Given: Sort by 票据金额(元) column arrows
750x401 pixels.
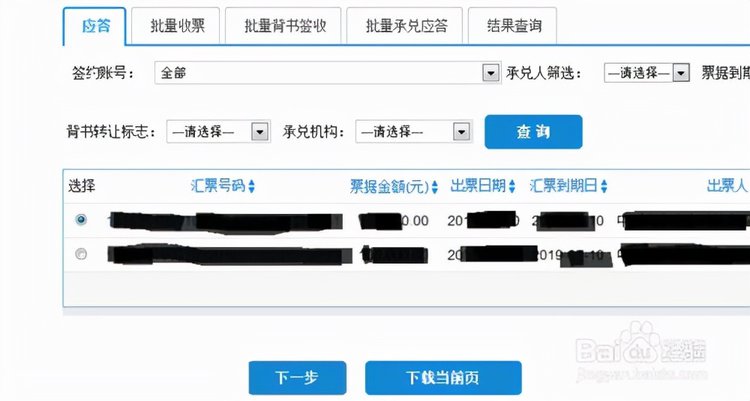Looking at the screenshot, I should point(434,187).
